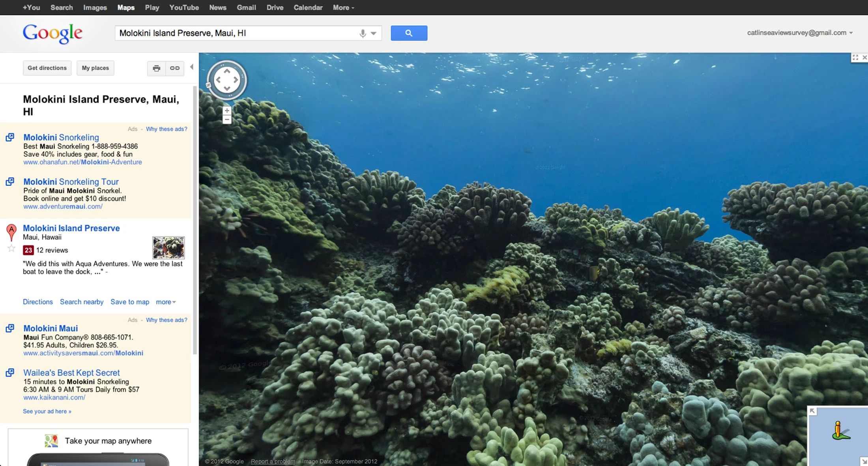Open Drive in top bar
868x466 pixels.
275,7
